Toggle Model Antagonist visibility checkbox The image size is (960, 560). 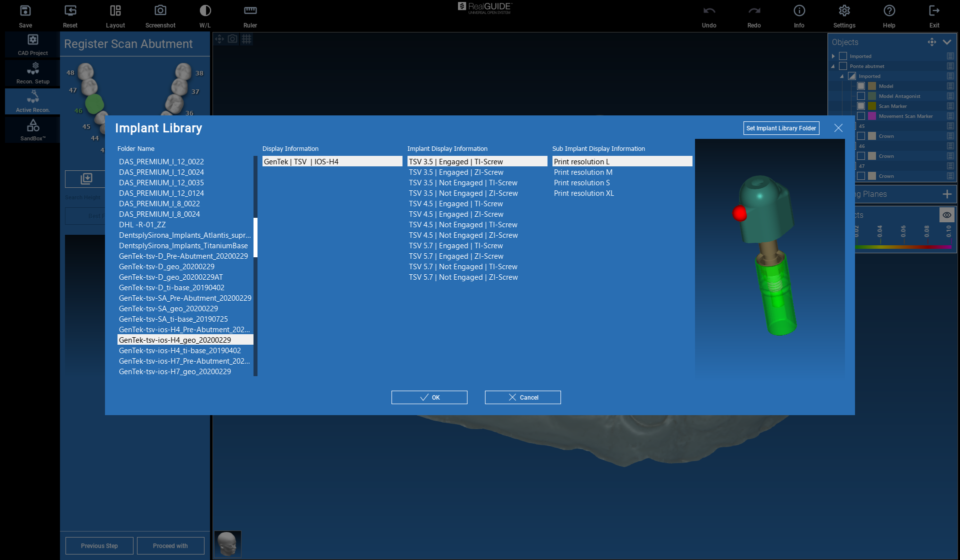(x=861, y=96)
